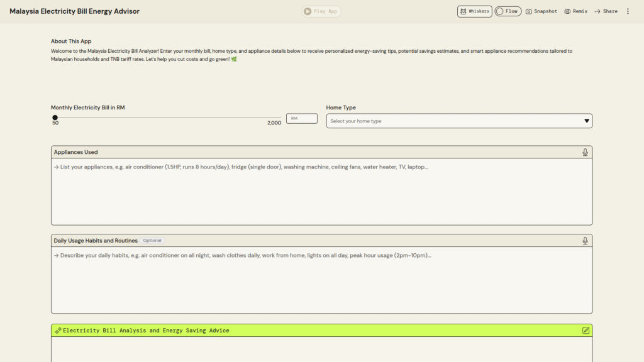Click the microphone icon for Appliances Used
This screenshot has width=644, height=362.
pos(585,152)
